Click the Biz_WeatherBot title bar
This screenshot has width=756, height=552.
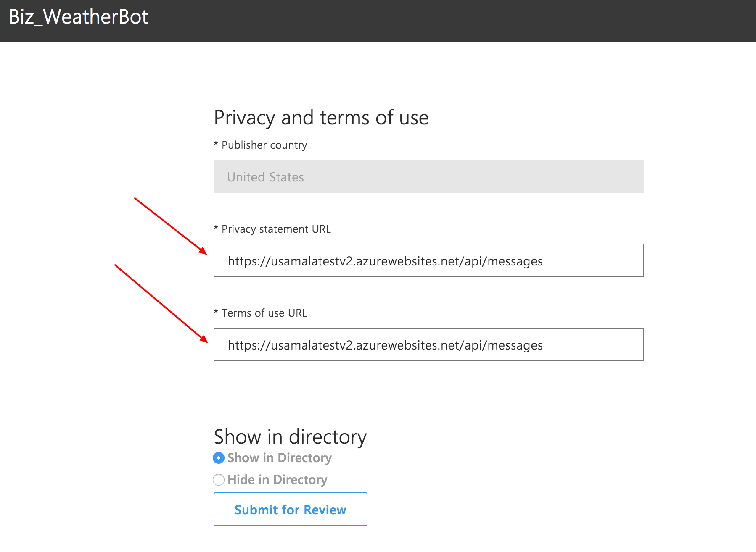click(x=79, y=17)
